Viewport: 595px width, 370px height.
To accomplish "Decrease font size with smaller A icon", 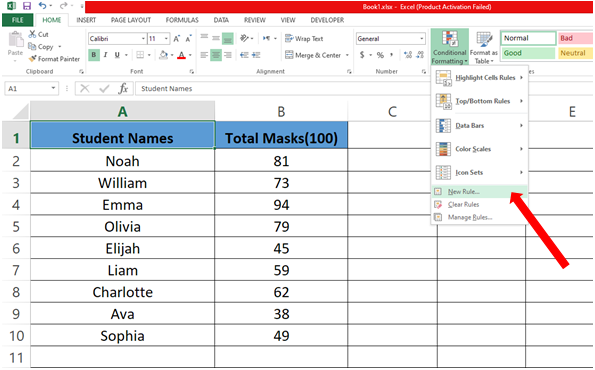I will [189, 39].
